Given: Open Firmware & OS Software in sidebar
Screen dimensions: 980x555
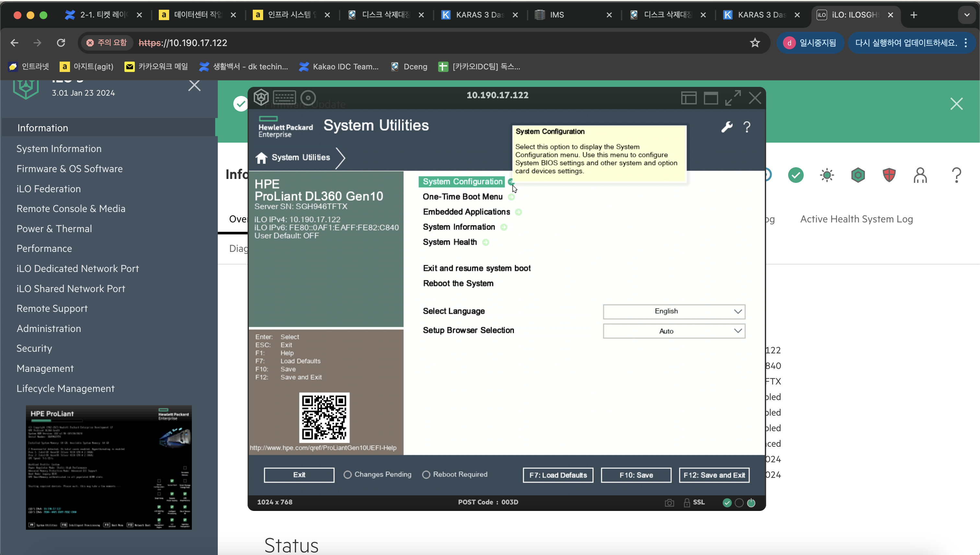Looking at the screenshot, I should tap(70, 169).
